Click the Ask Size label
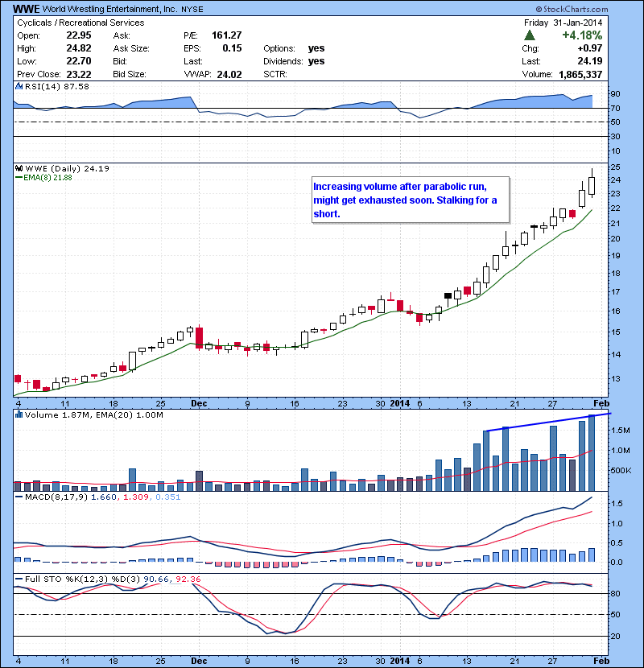Image resolution: width=644 pixels, height=668 pixels. [131, 48]
